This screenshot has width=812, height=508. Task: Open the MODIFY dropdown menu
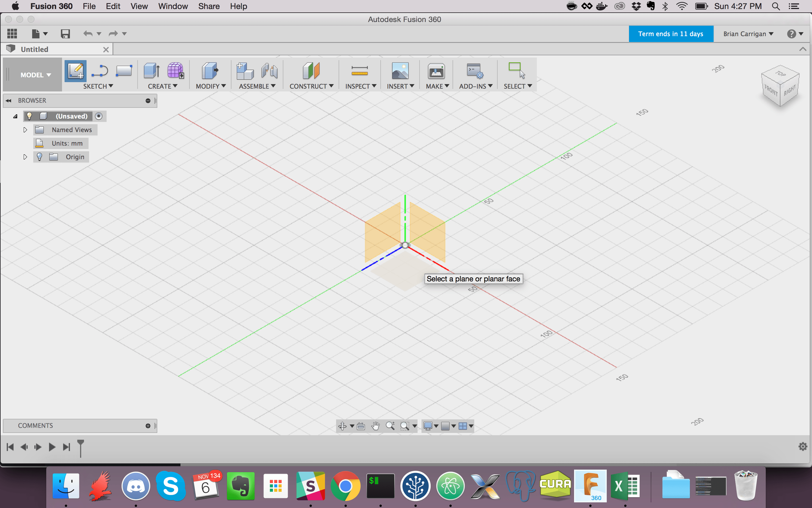click(x=211, y=86)
